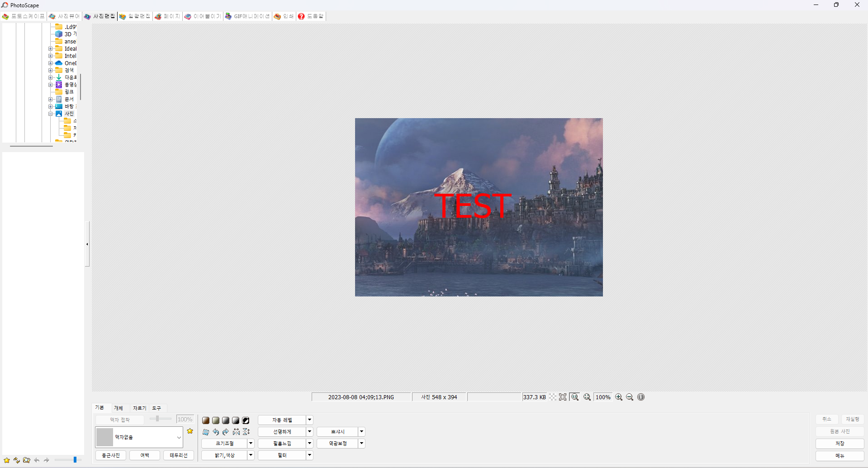
Task: Adjust the frame size slider
Action: (x=161, y=419)
